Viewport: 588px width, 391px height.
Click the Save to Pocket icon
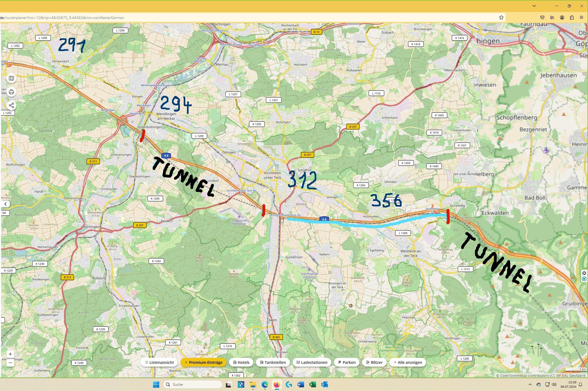[542, 18]
